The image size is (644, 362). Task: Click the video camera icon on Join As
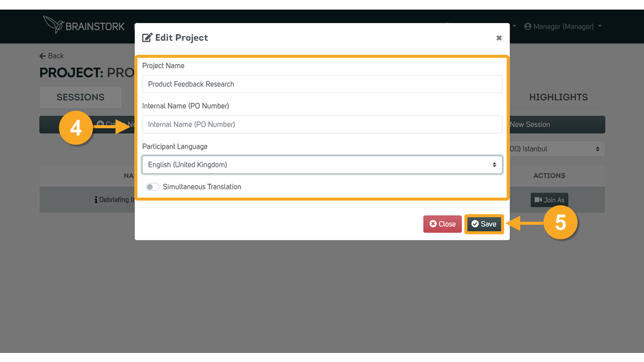[x=538, y=200]
